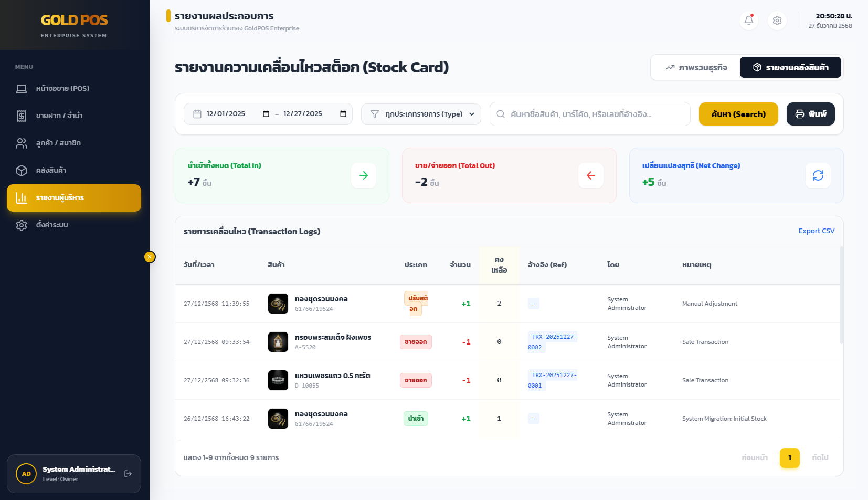Click the ค้นหา (Search) button

pyautogui.click(x=738, y=114)
